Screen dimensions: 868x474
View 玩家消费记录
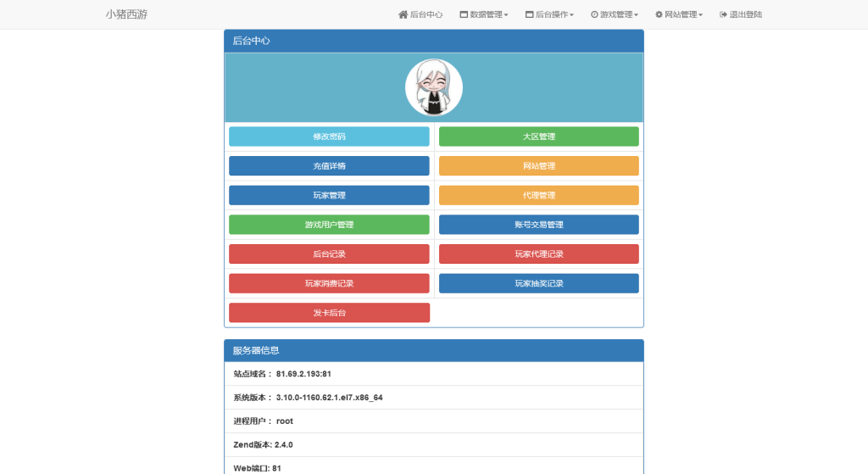click(330, 283)
